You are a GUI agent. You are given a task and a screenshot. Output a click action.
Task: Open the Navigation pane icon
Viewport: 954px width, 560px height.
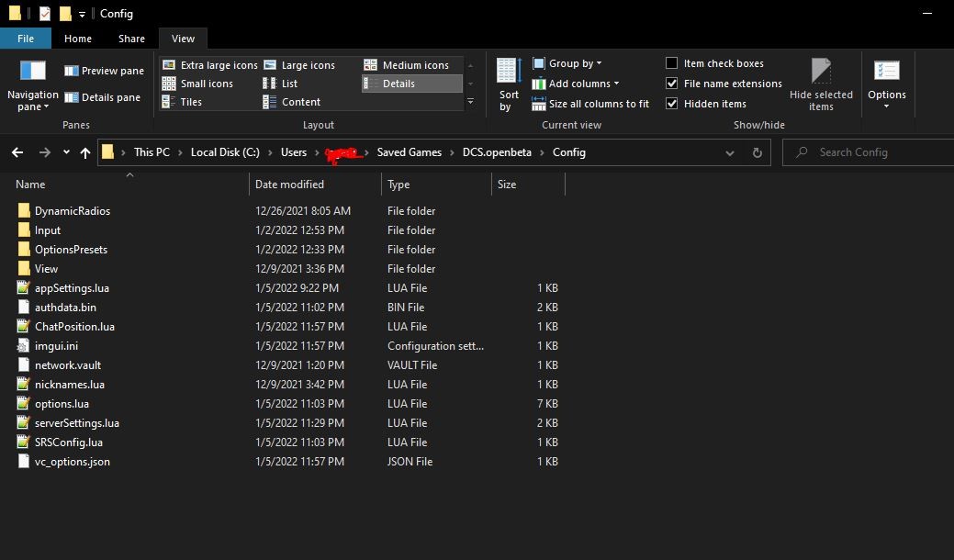coord(33,71)
